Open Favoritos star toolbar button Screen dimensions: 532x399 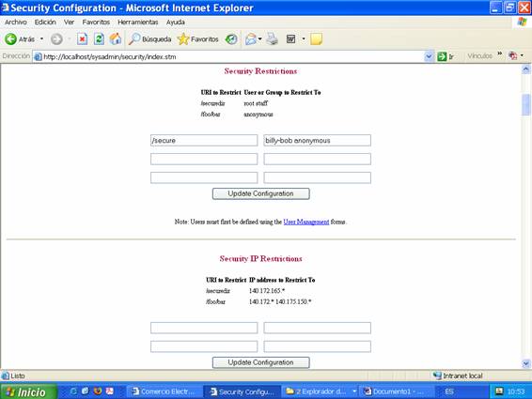[x=197, y=39]
